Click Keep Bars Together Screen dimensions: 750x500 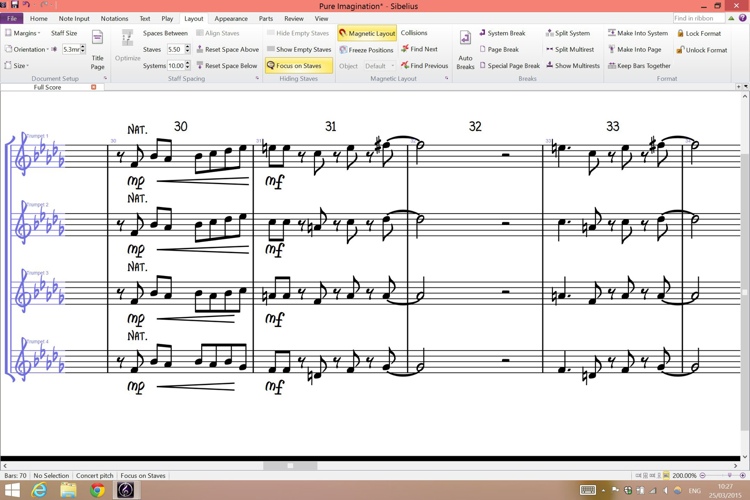[x=640, y=66]
